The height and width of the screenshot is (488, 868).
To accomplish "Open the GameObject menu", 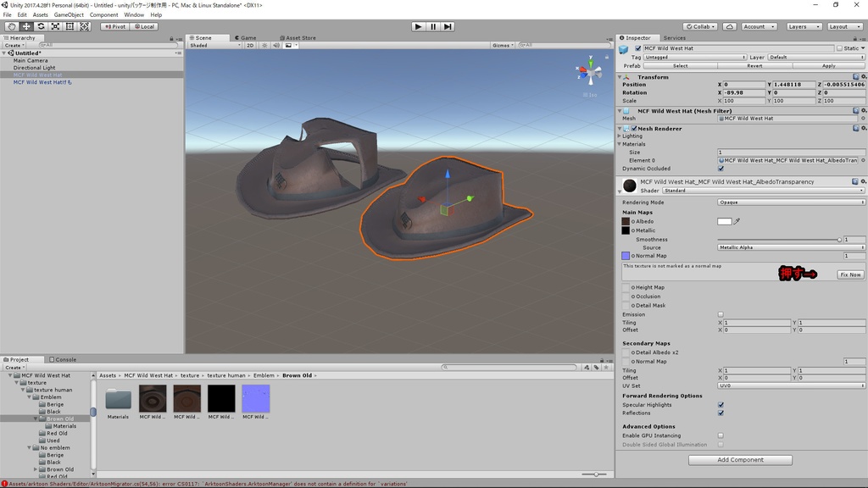I will click(x=69, y=14).
